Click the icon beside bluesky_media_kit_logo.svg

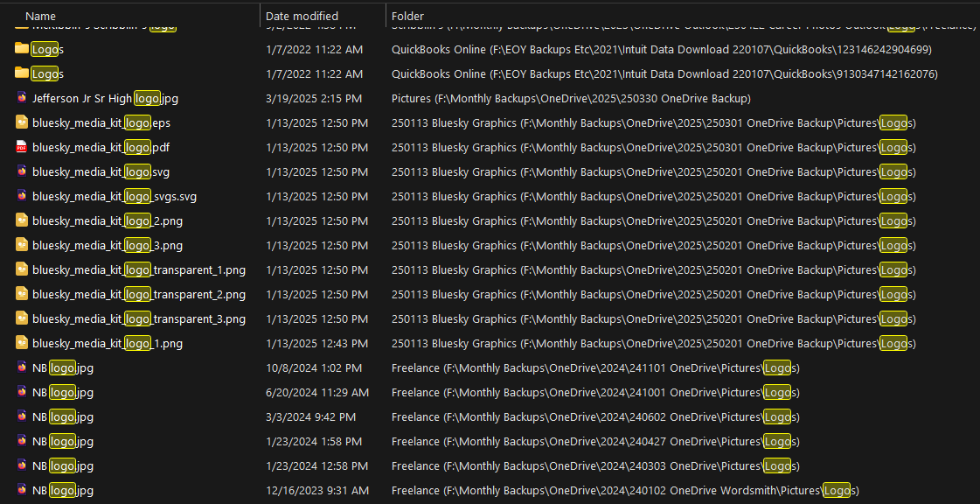point(22,171)
